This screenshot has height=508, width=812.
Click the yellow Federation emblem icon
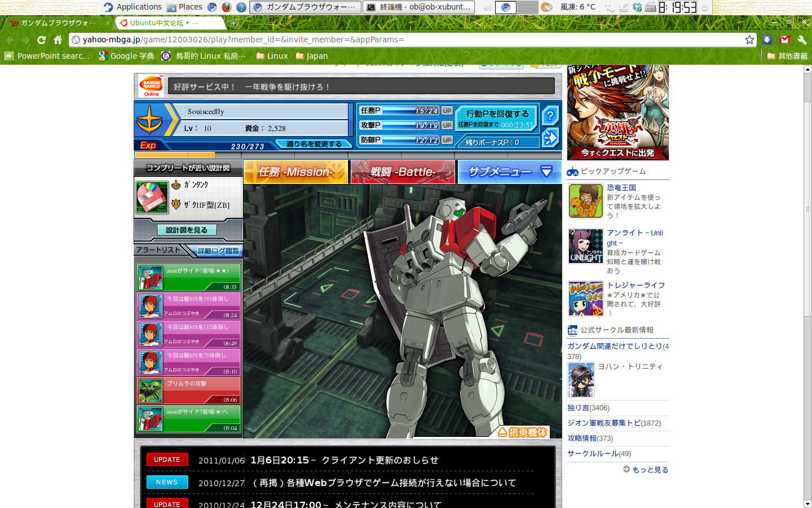149,120
